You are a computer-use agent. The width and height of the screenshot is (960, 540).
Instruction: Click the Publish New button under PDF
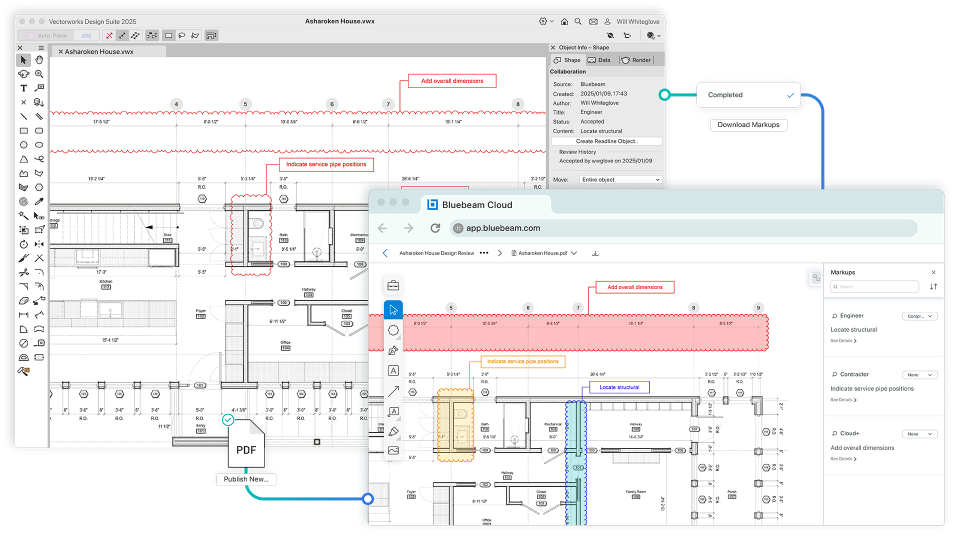tap(246, 479)
